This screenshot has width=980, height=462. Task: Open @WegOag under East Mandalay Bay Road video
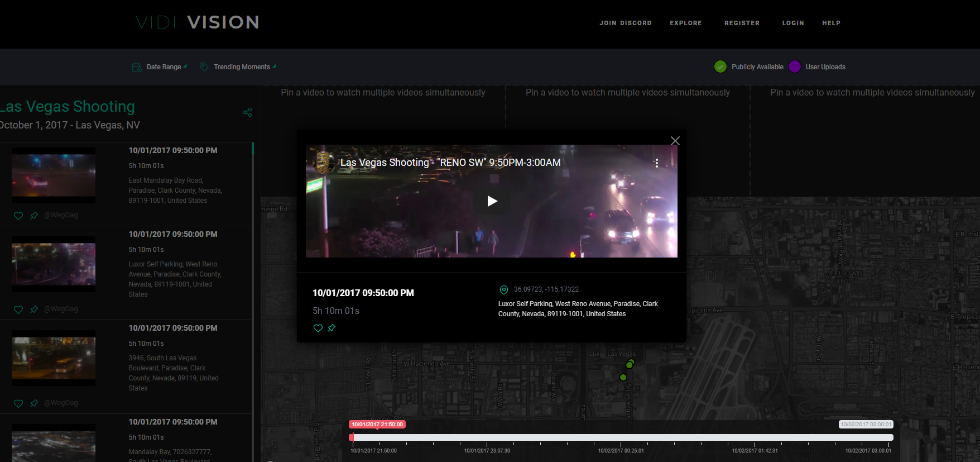point(61,215)
